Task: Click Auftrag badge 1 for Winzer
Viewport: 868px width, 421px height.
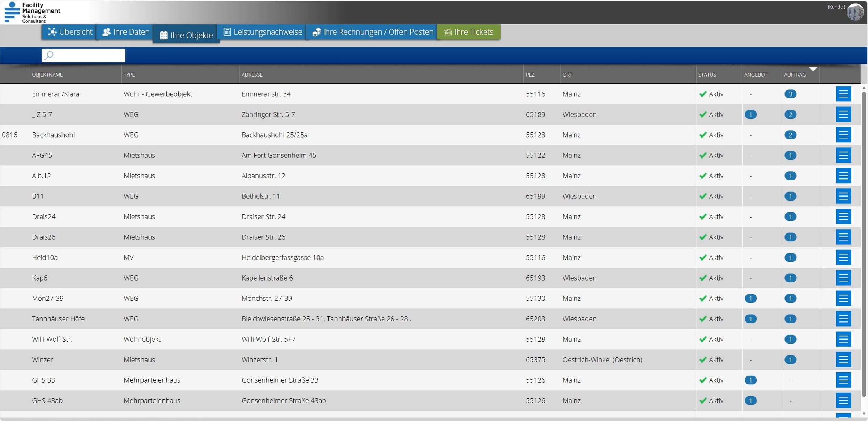Action: [x=790, y=360]
